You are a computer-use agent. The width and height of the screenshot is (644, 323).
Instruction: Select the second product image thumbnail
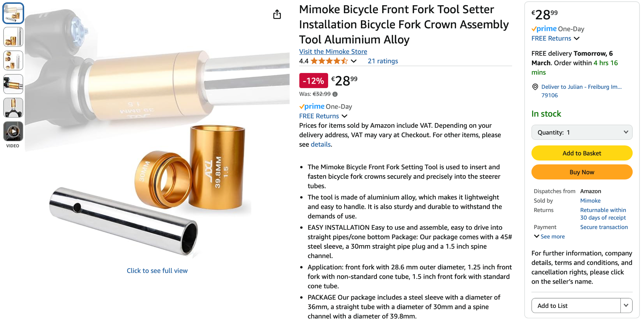13,37
